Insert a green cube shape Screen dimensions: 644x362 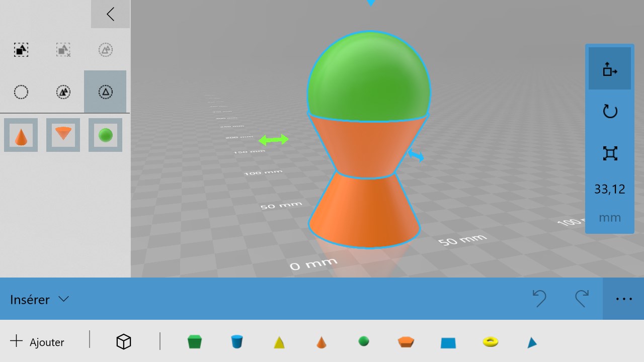point(195,342)
